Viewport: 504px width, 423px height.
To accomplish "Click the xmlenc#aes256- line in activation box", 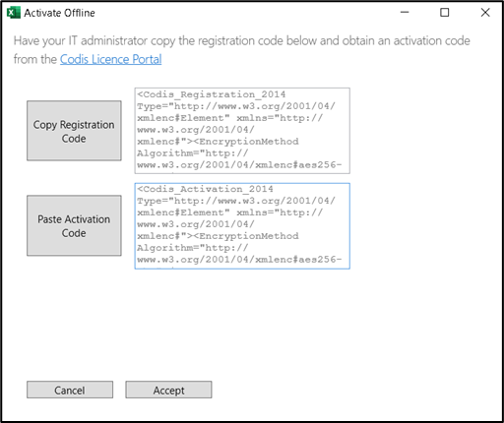I will 239,260.
